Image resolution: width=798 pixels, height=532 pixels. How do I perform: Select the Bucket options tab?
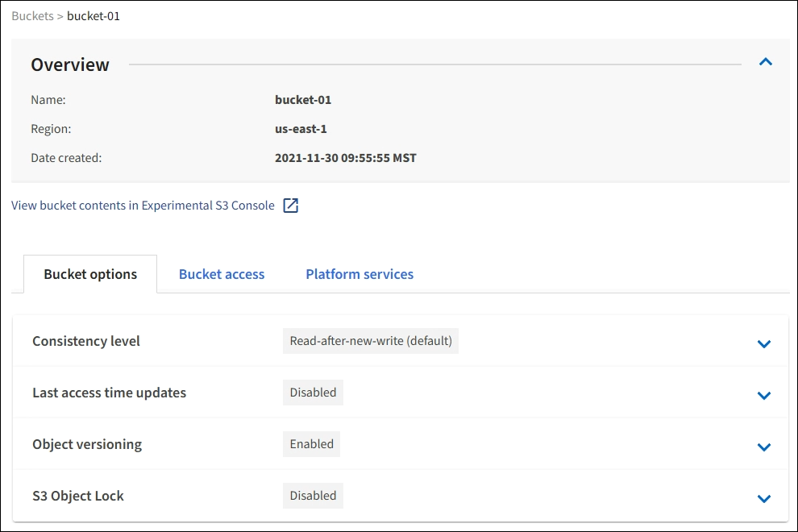[90, 274]
